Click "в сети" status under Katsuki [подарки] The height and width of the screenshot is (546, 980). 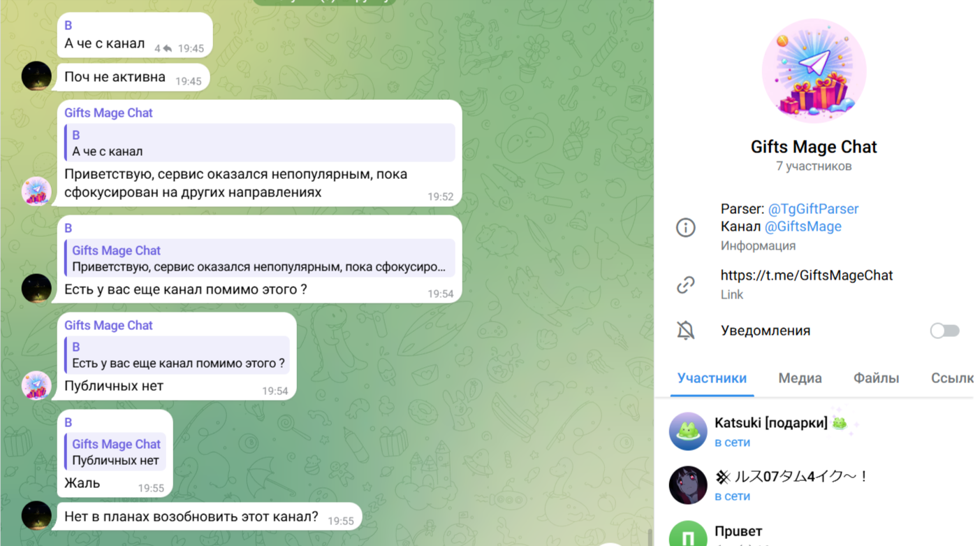pyautogui.click(x=732, y=443)
